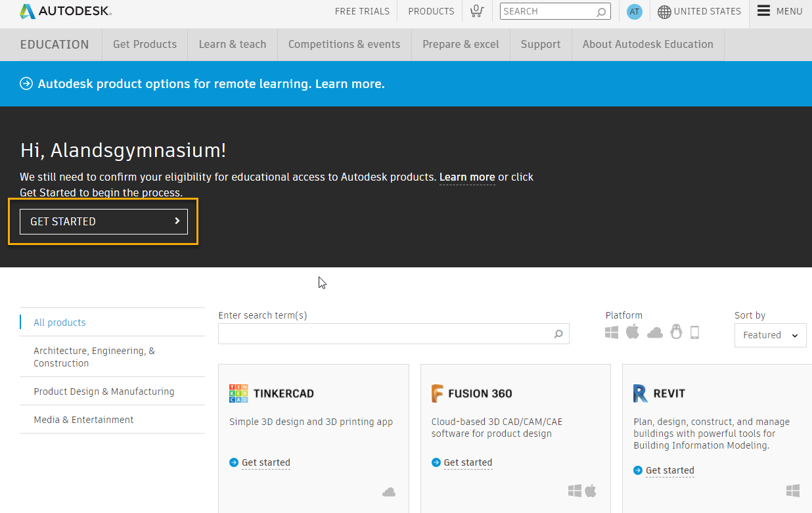Viewport: 812px width, 513px height.
Task: Open About Autodesk Education menu
Action: coord(648,45)
